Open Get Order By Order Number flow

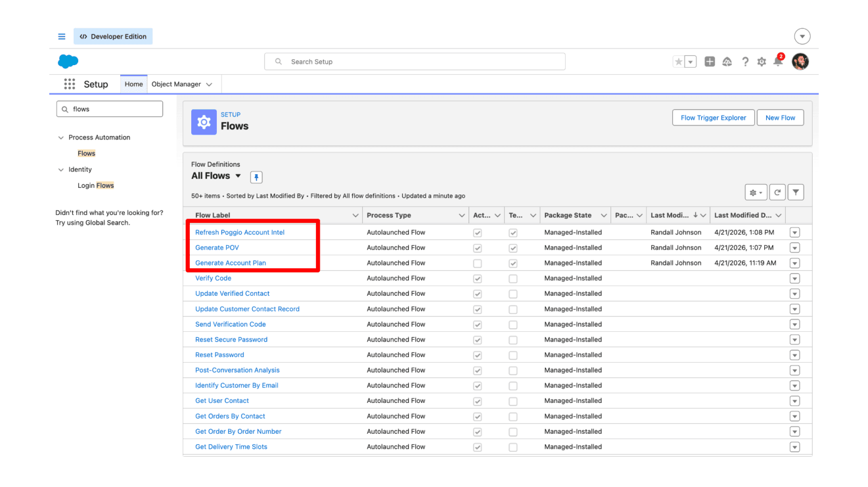tap(239, 432)
